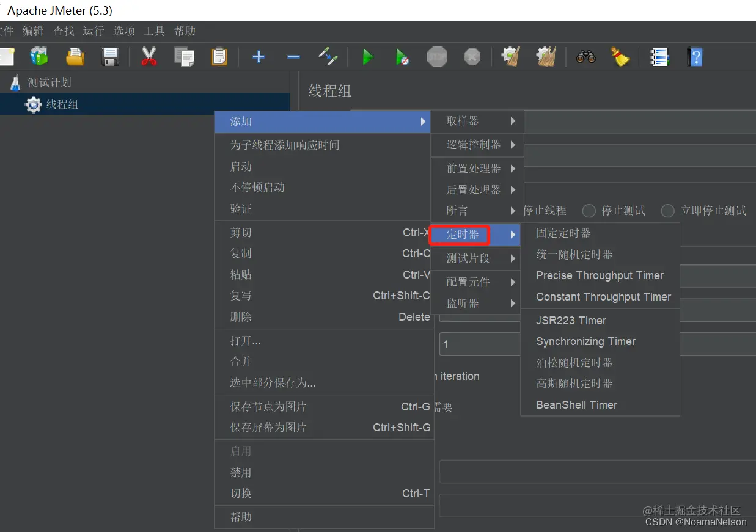Viewport: 756px width, 532px height.
Task: Click 切换 in context menu
Action: 324,494
